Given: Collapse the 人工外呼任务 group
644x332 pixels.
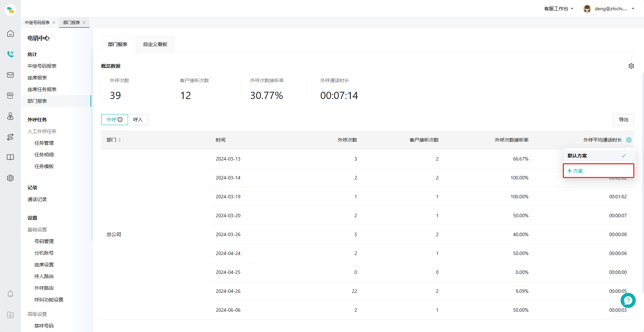Looking at the screenshot, I should click(x=42, y=131).
